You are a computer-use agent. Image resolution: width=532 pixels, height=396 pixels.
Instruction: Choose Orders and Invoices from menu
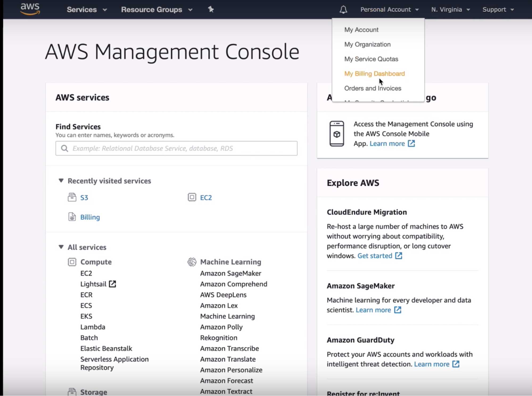click(372, 88)
